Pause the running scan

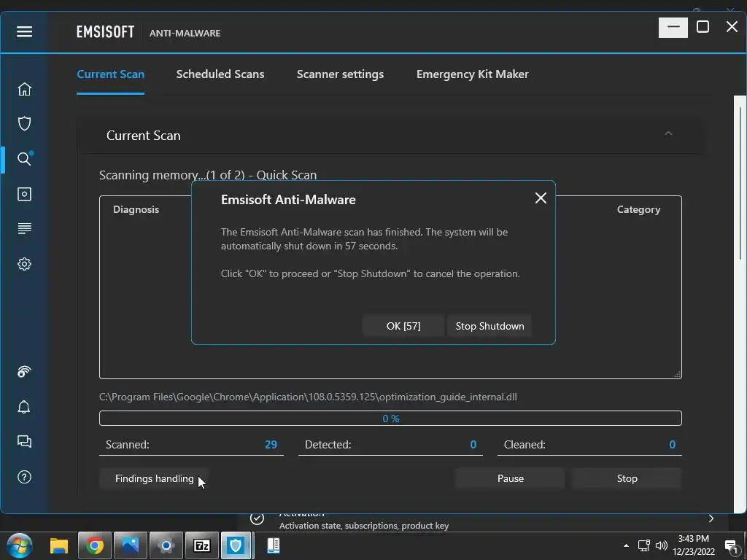click(510, 478)
